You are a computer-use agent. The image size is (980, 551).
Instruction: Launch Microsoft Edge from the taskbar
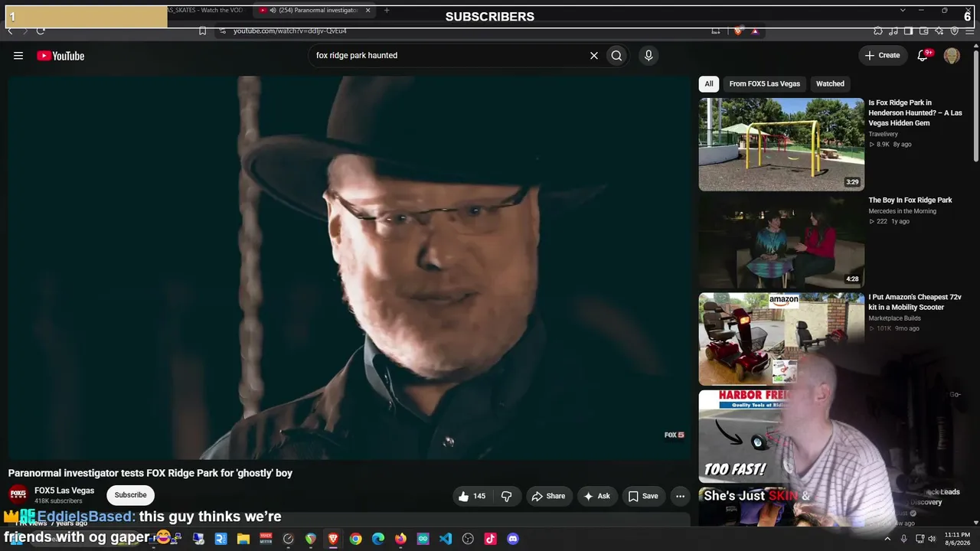point(378,539)
